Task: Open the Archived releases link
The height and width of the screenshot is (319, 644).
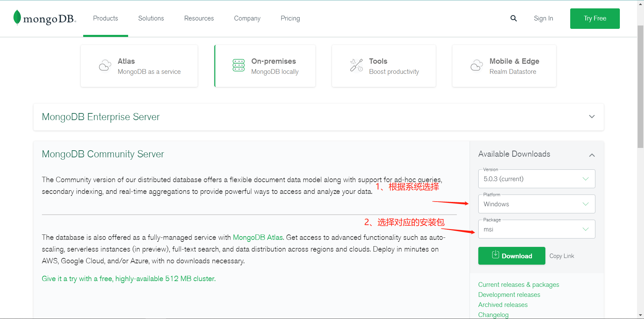Action: 503,305
